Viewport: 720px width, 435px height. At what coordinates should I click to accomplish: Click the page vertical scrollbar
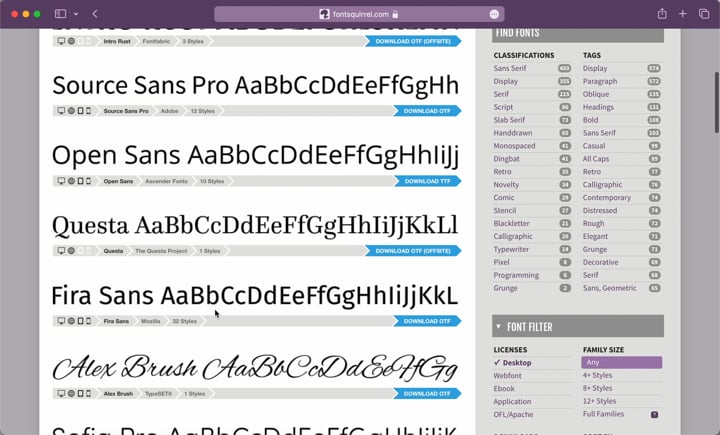[716, 102]
